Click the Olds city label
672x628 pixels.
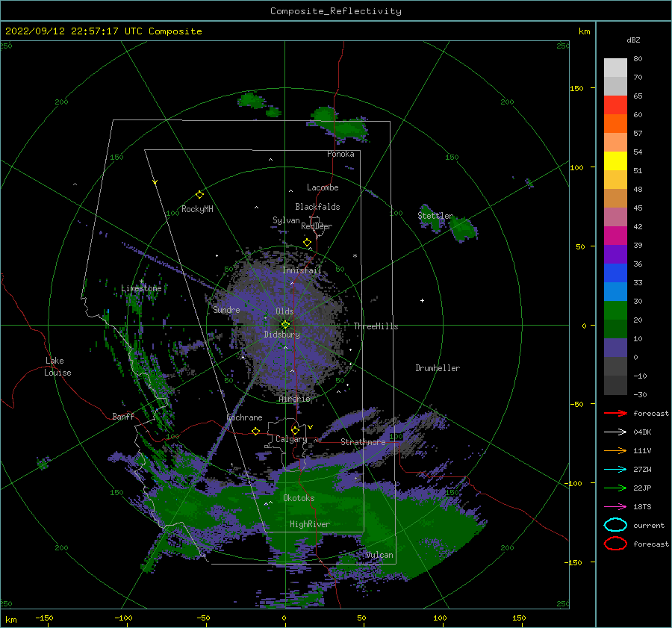[284, 311]
